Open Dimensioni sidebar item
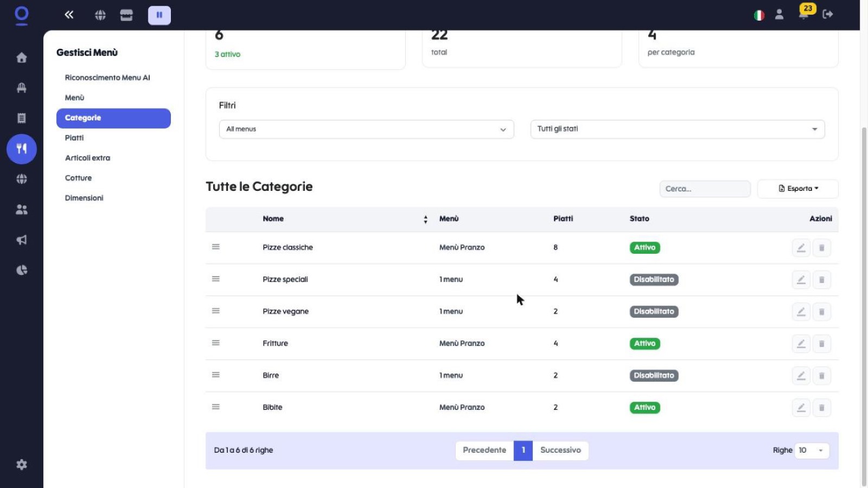The image size is (868, 488). coord(84,198)
